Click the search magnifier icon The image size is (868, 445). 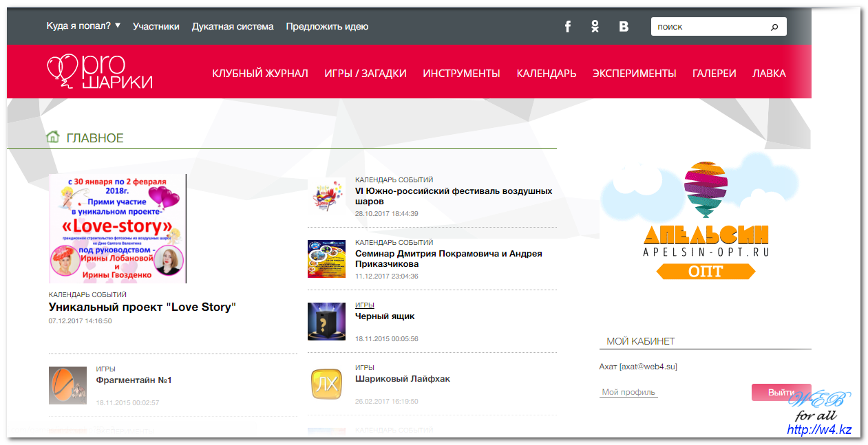tap(774, 27)
